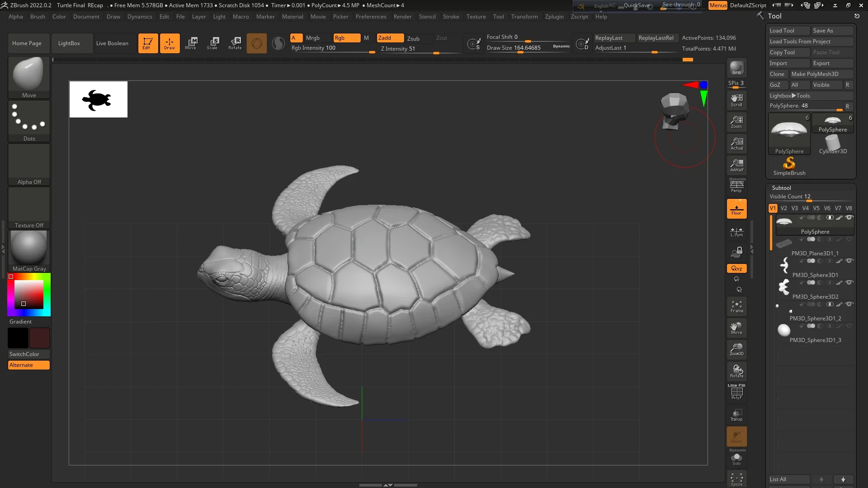Expand the List All subtool dropdown

pos(789,479)
